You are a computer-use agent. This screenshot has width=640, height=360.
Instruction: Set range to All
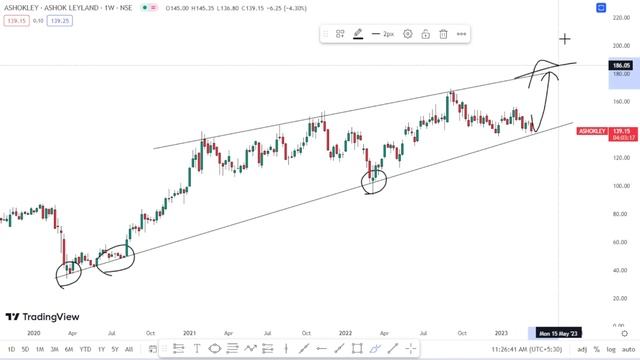(129, 349)
